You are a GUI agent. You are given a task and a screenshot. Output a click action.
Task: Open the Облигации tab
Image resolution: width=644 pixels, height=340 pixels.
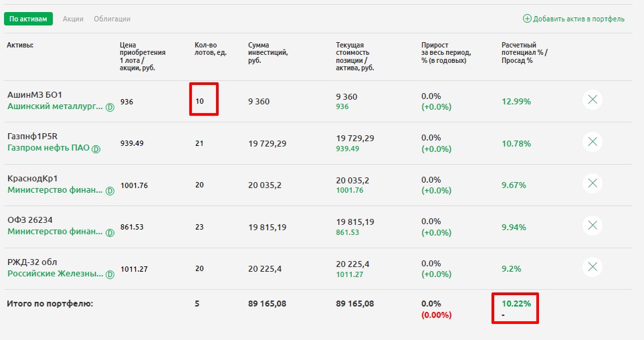tap(112, 19)
